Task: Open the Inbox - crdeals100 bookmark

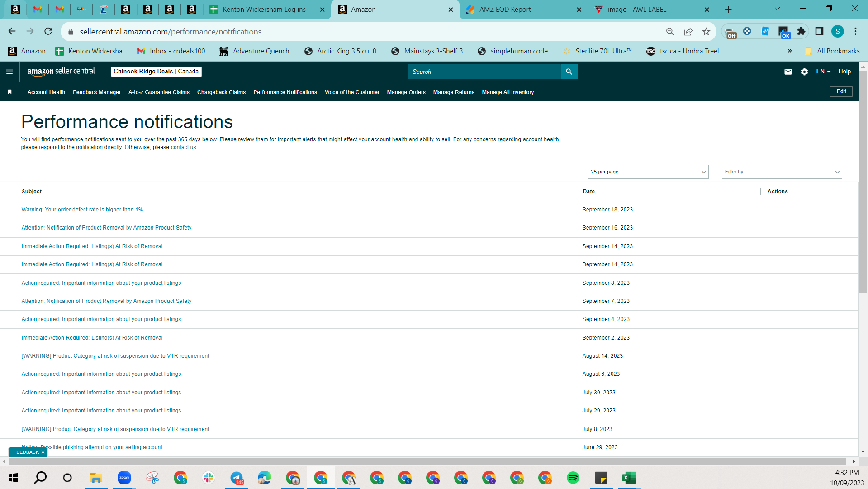Action: (x=174, y=51)
